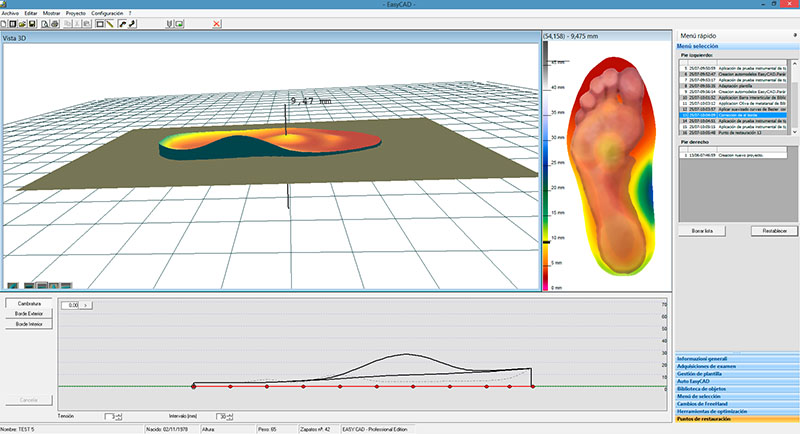Click the New project toolbar icon

pyautogui.click(x=6, y=23)
